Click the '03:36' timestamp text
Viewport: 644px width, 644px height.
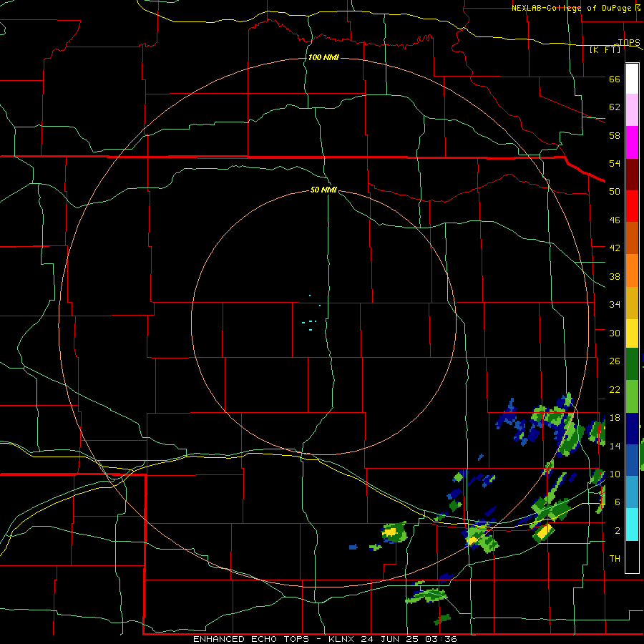pyautogui.click(x=441, y=639)
